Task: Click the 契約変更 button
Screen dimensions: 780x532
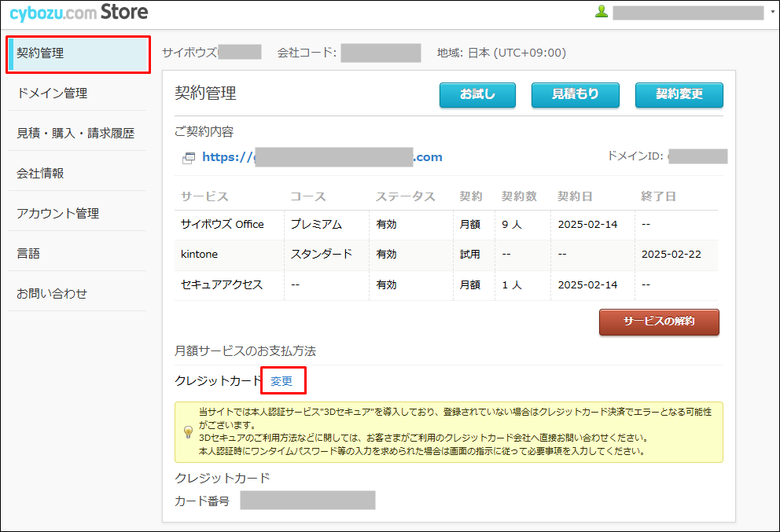Action: pos(679,94)
